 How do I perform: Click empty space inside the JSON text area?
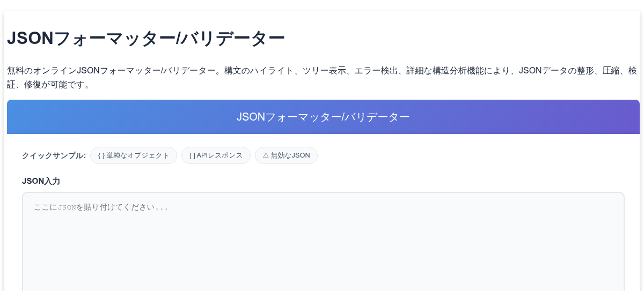(322, 252)
